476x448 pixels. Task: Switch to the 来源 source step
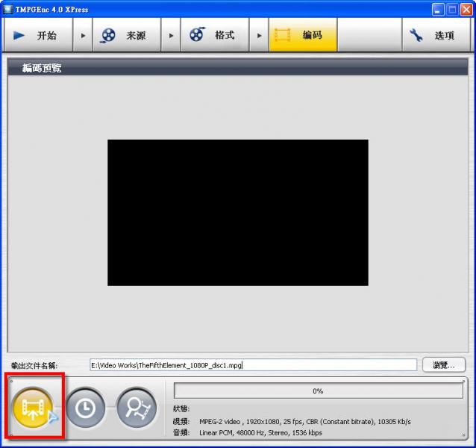[x=125, y=35]
